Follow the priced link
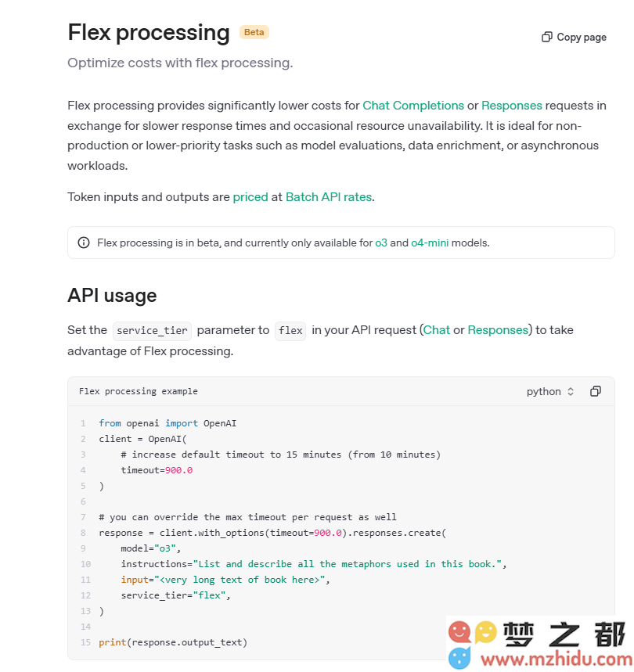 click(250, 197)
